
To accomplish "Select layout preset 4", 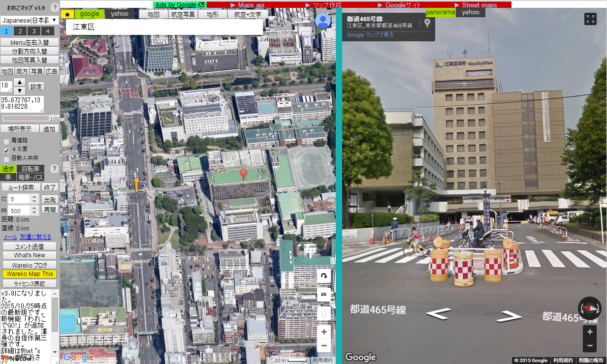I will pyautogui.click(x=47, y=31).
